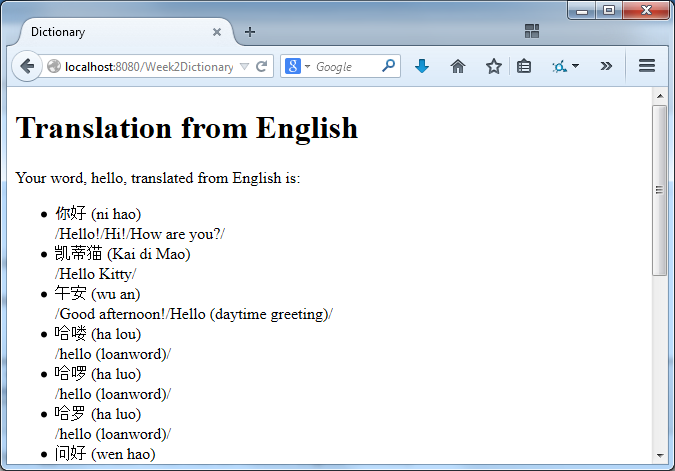Select the Dictionary tab

click(x=110, y=32)
